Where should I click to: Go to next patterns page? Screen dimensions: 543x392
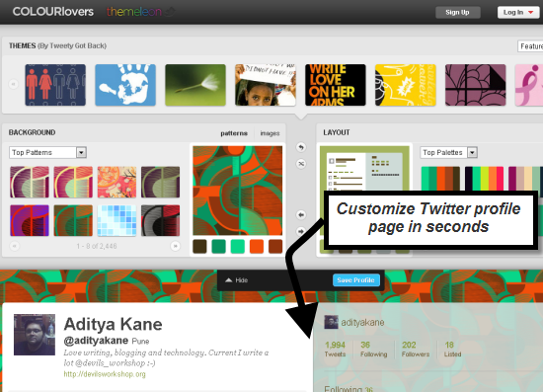click(175, 246)
